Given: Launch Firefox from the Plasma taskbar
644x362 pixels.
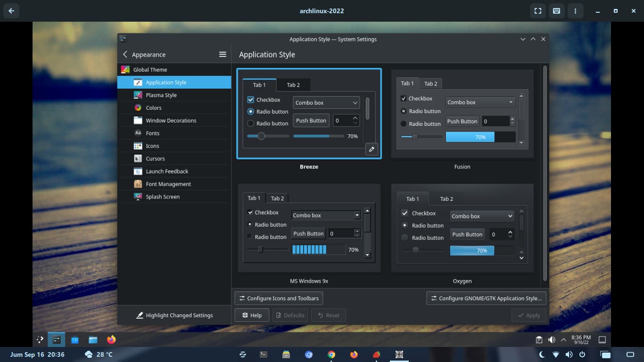Looking at the screenshot, I should pyautogui.click(x=111, y=339).
